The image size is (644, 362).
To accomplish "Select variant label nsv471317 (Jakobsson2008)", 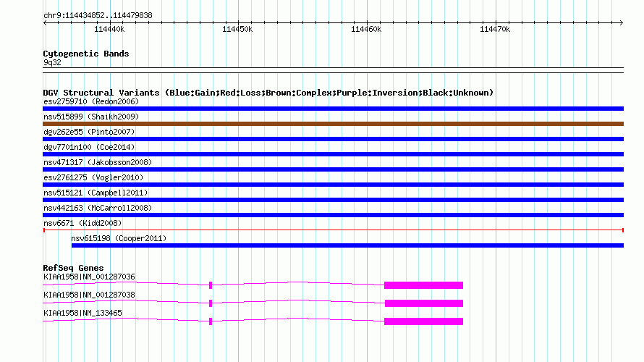I will (x=98, y=162).
